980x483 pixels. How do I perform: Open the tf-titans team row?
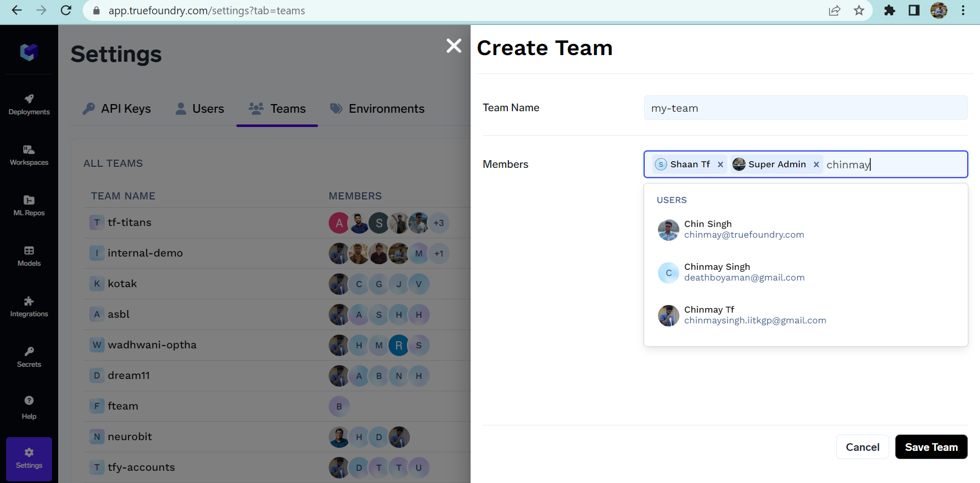(277, 222)
